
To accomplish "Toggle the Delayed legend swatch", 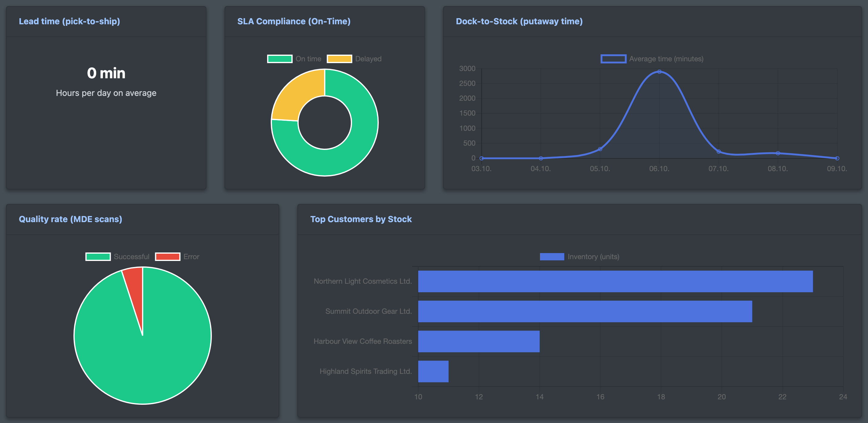I will click(x=339, y=59).
